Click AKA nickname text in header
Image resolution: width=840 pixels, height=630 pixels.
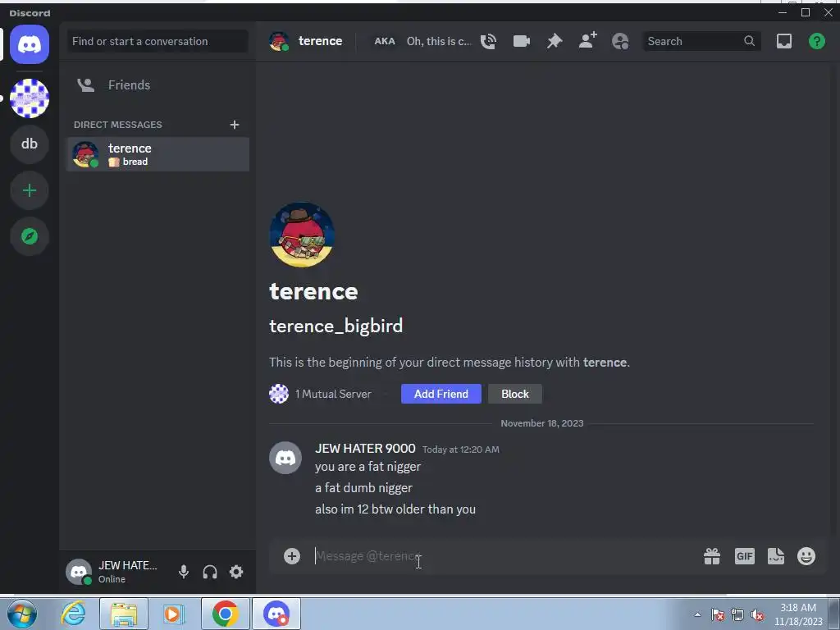coord(438,41)
